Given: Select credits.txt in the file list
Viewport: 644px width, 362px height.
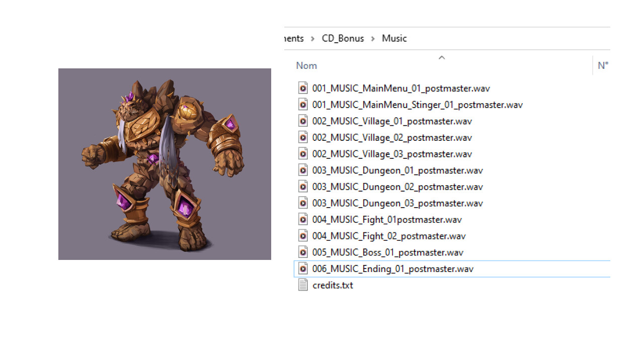Looking at the screenshot, I should point(333,285).
